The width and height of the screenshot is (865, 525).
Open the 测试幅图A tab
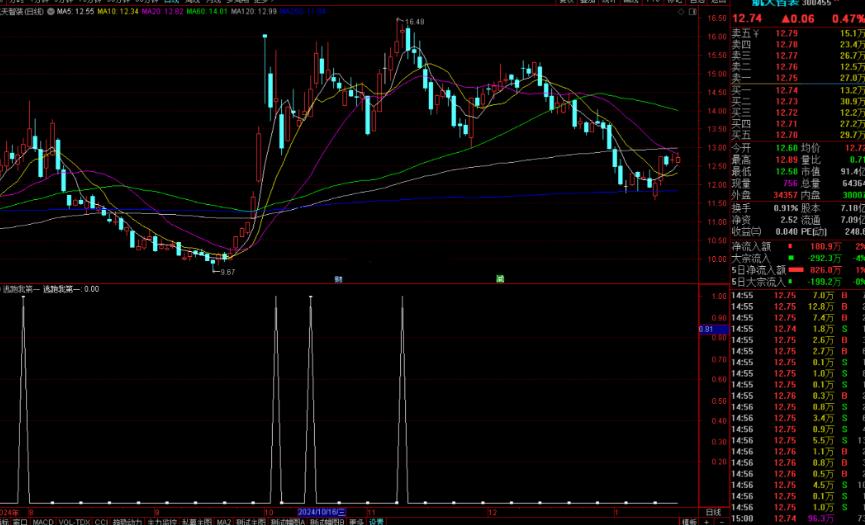coord(288,522)
